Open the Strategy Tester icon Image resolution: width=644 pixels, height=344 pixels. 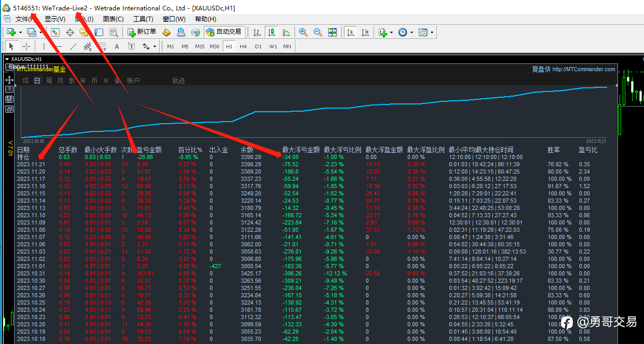coord(113,32)
